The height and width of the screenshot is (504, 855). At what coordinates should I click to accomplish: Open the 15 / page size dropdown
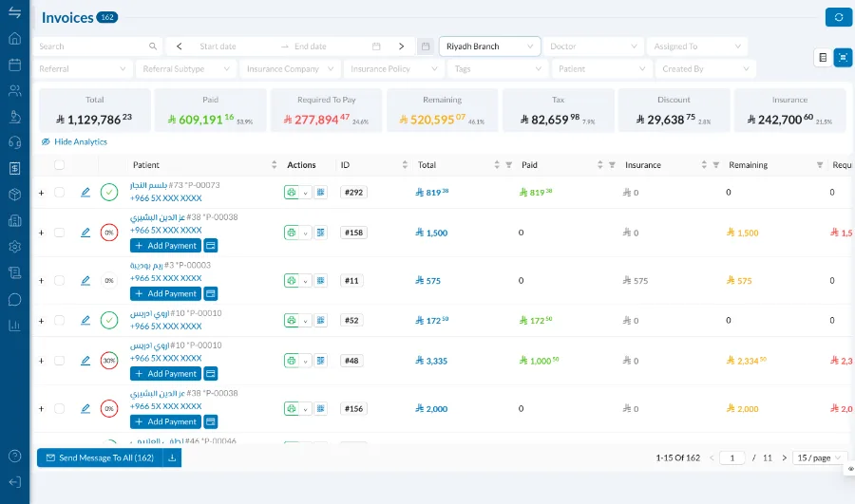(819, 457)
